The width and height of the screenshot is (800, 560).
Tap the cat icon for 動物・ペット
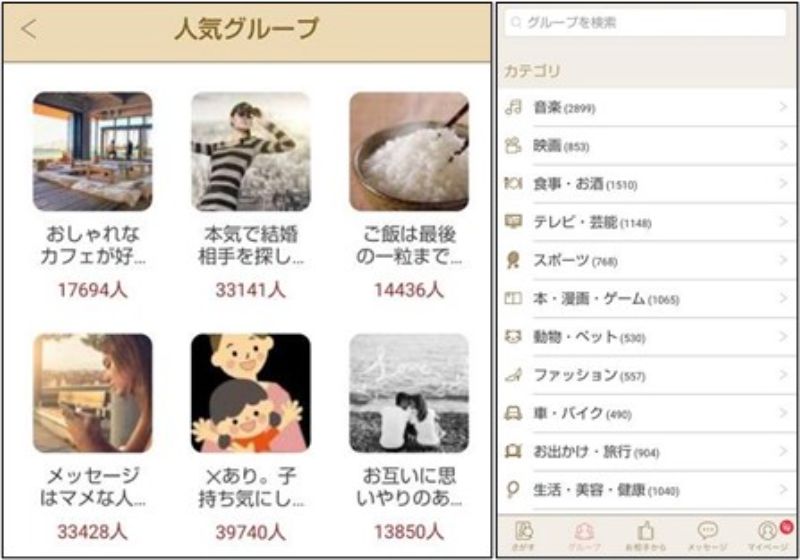point(513,337)
